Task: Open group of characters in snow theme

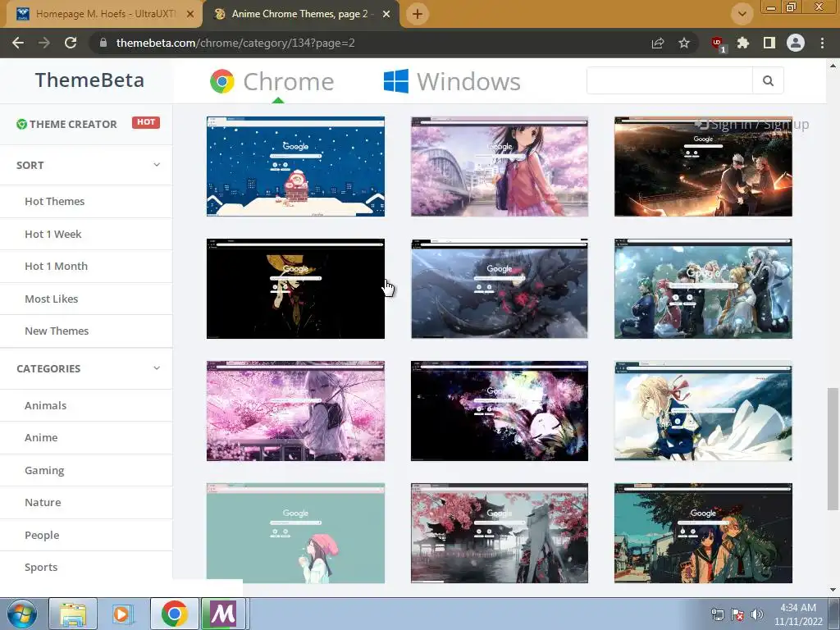Action: click(703, 289)
